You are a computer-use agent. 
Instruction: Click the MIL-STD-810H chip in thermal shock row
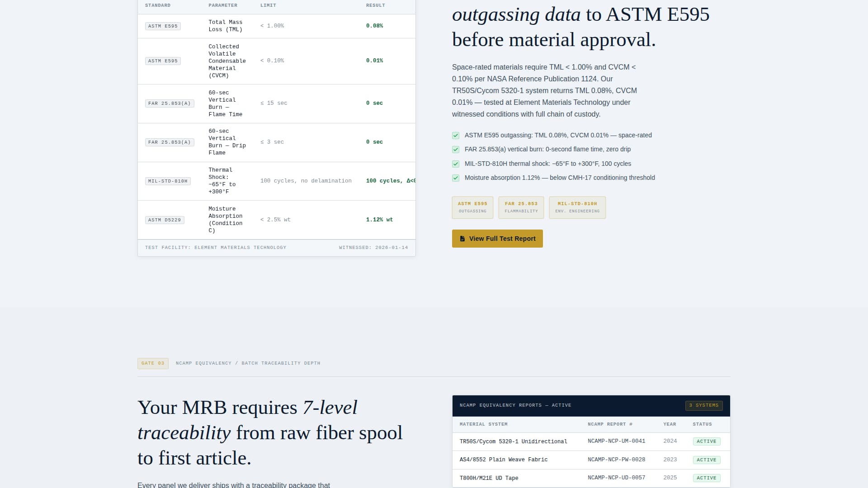[x=168, y=181]
